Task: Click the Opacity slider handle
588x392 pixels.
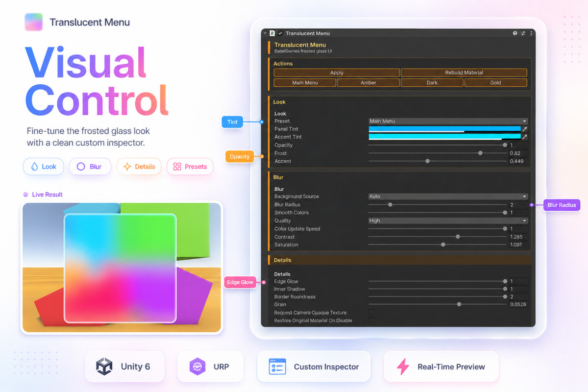Action: click(505, 145)
